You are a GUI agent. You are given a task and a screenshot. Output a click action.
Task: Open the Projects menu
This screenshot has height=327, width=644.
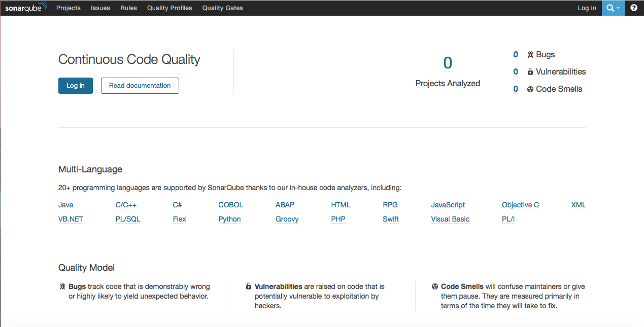(x=69, y=8)
